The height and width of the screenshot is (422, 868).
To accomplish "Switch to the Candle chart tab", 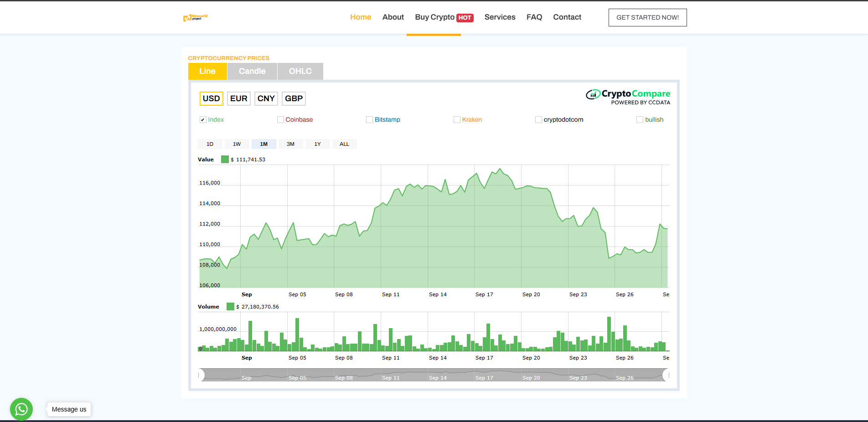I will (x=252, y=72).
